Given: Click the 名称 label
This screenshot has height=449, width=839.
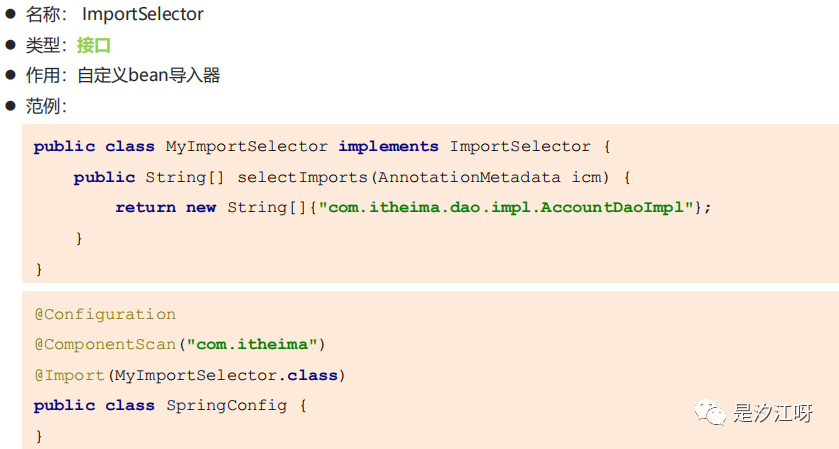Looking at the screenshot, I should 42,15.
